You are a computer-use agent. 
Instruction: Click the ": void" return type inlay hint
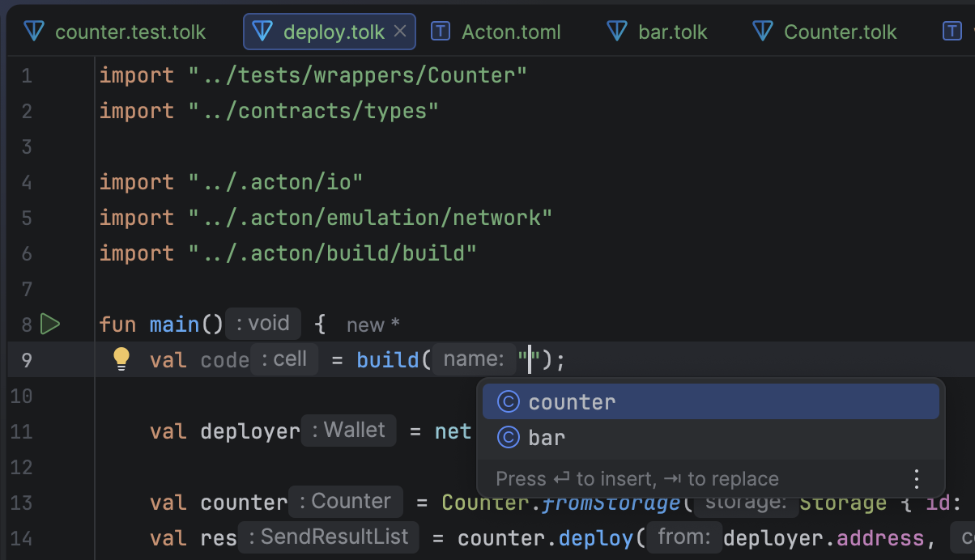click(263, 324)
